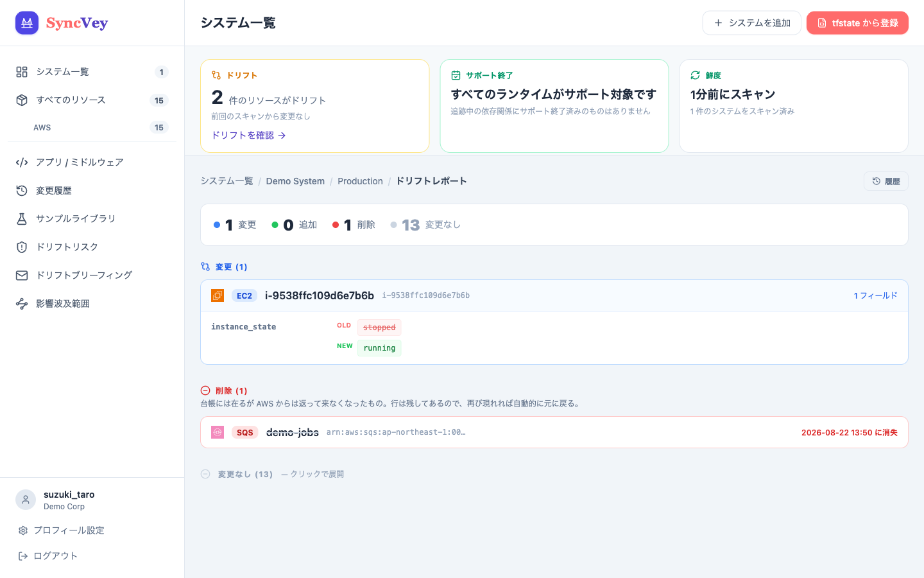This screenshot has height=578, width=924.
Task: Follow the ドリフトを確認 link
Action: click(248, 136)
